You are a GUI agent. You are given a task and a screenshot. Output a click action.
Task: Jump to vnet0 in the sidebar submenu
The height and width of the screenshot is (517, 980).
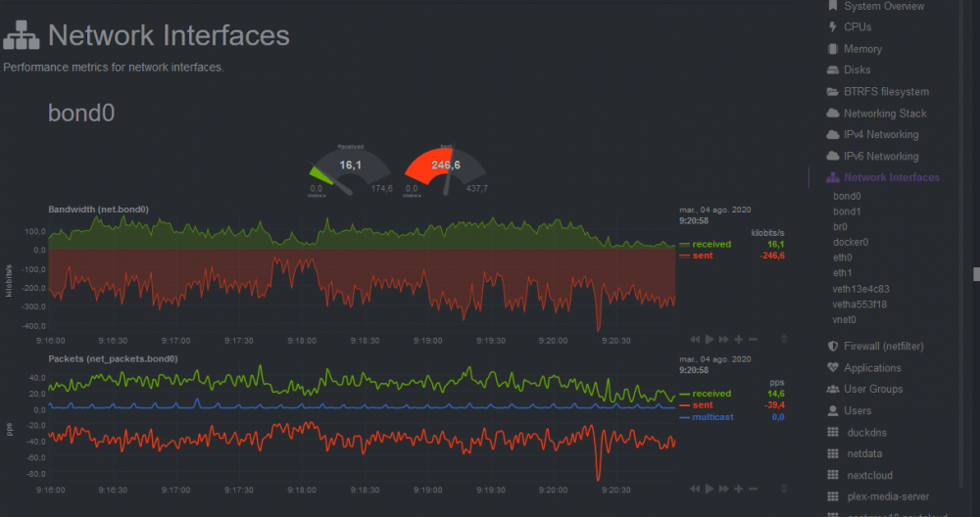pyautogui.click(x=845, y=319)
